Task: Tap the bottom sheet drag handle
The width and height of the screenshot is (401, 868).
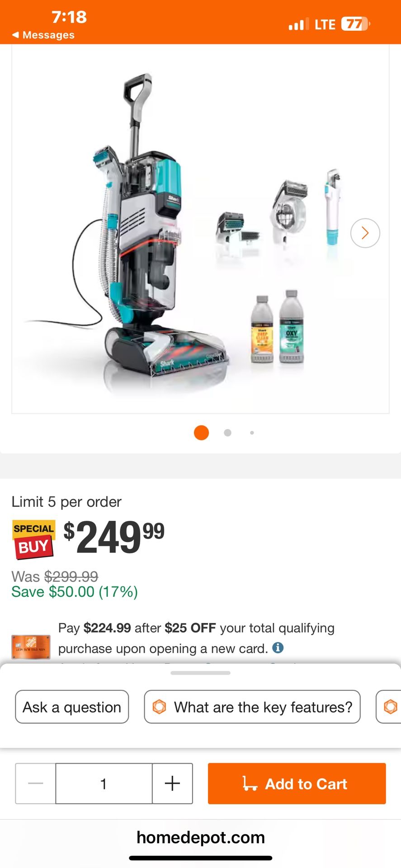Action: (200, 673)
